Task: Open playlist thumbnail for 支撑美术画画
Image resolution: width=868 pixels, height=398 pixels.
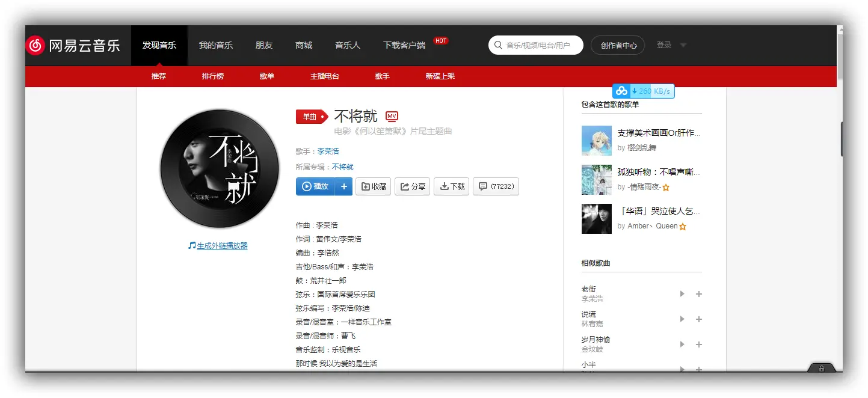Action: pyautogui.click(x=597, y=140)
